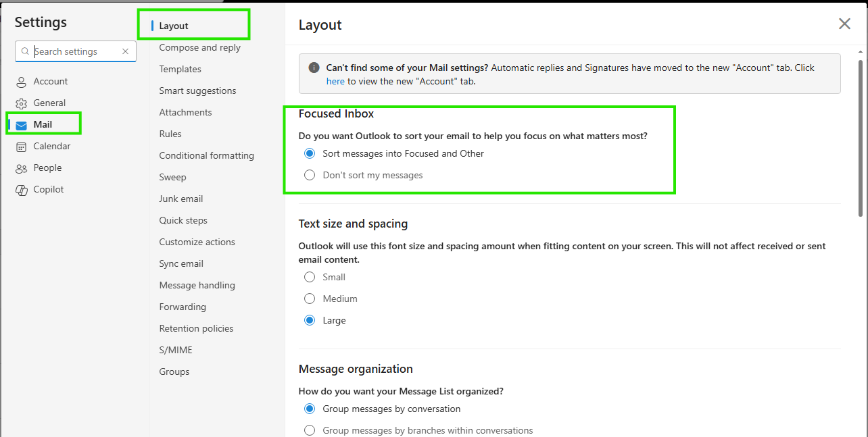868x437 pixels.
Task: Click the info icon in the banner
Action: 314,68
